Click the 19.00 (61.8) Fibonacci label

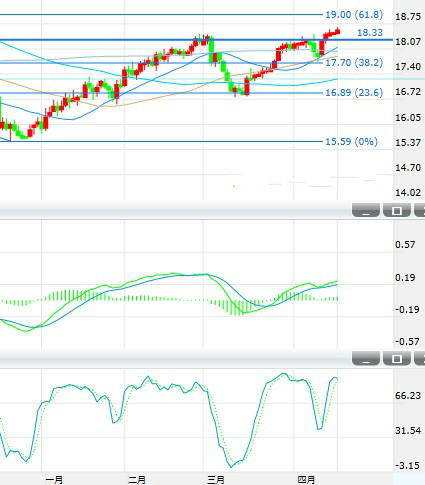[354, 15]
